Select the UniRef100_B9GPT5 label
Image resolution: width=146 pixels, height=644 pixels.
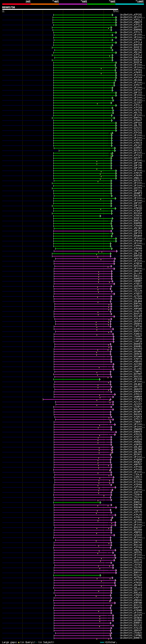pyautogui.click(x=131, y=608)
